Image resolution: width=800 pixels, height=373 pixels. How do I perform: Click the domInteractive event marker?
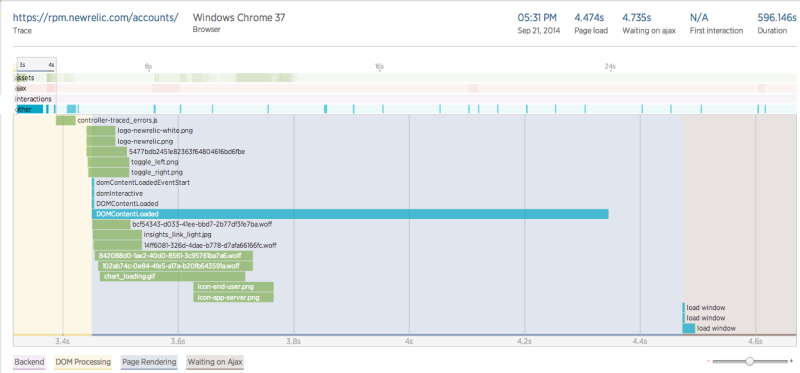[93, 193]
